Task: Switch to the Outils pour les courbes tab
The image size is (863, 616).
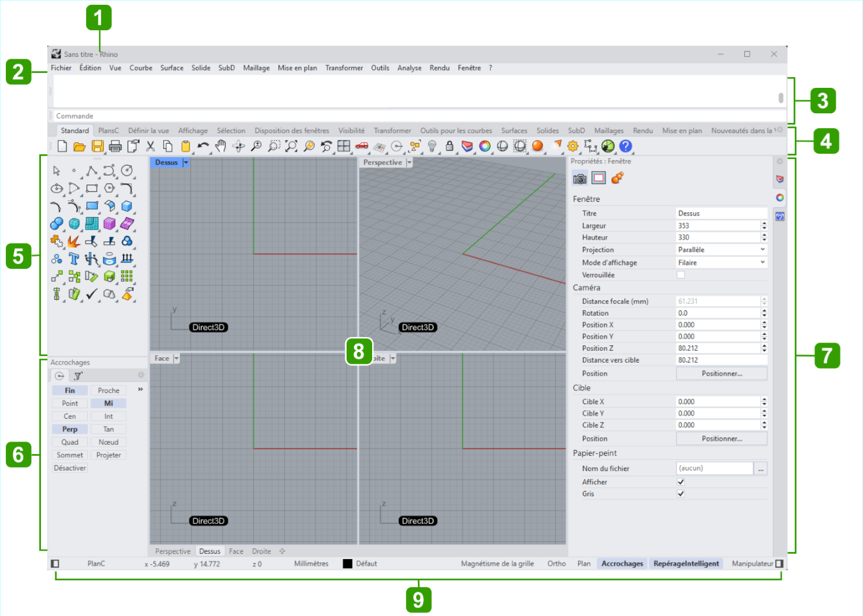Action: pyautogui.click(x=456, y=131)
